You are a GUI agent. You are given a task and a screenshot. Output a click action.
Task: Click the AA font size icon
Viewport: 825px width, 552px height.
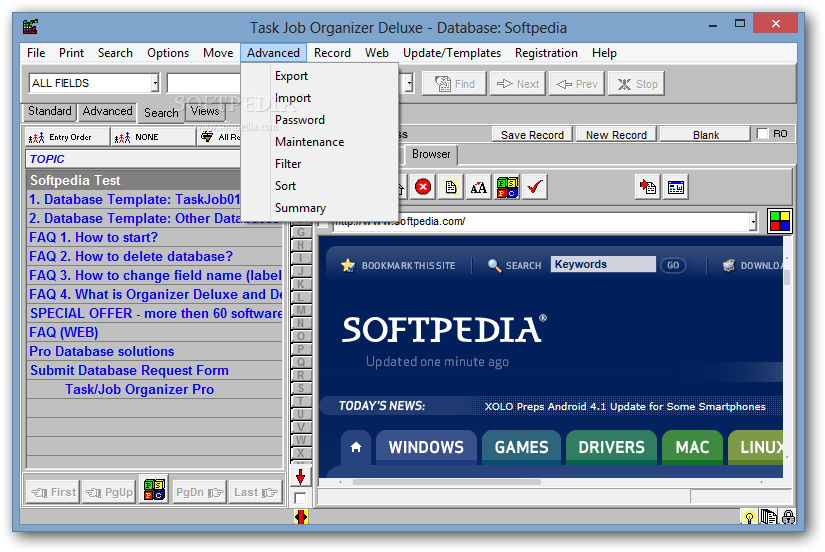(x=478, y=187)
